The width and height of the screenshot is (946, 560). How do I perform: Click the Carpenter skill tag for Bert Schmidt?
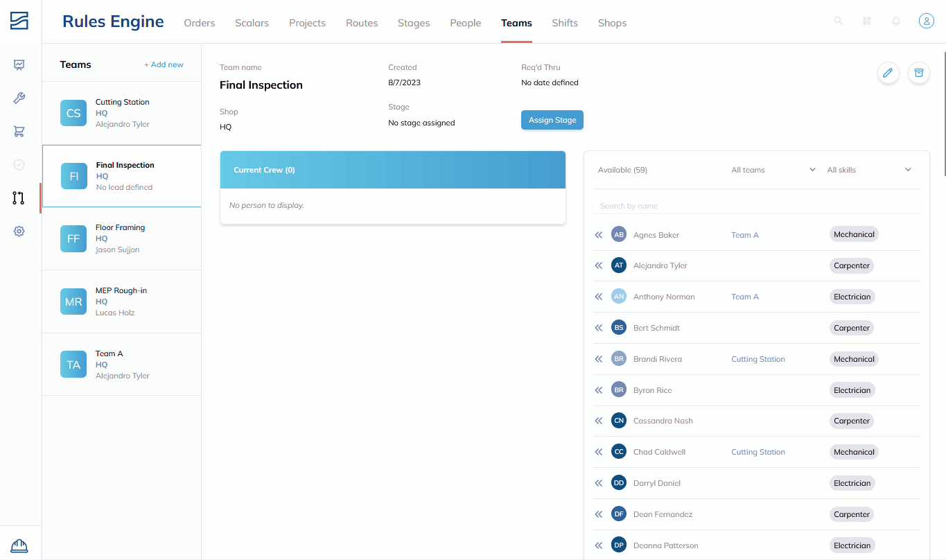[852, 328]
